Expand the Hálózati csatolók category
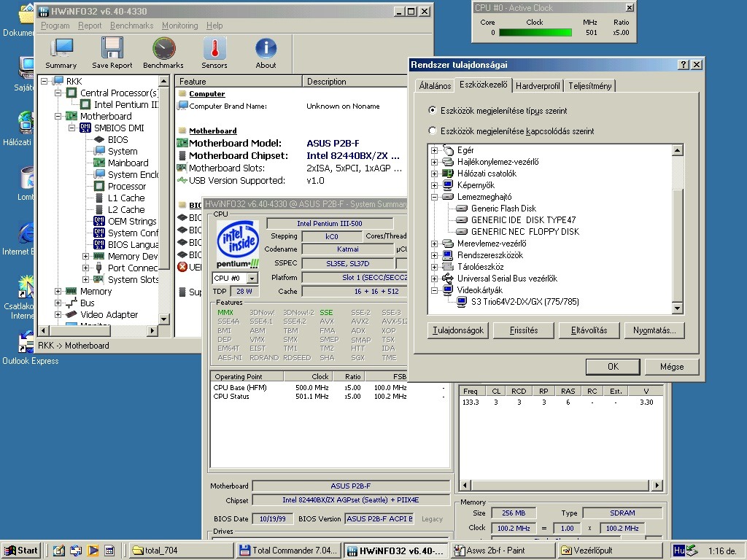Screen dimensions: 747x560 coord(435,174)
